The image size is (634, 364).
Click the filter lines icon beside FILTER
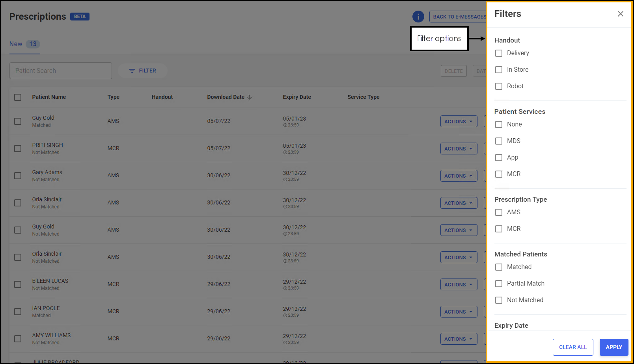click(x=132, y=71)
